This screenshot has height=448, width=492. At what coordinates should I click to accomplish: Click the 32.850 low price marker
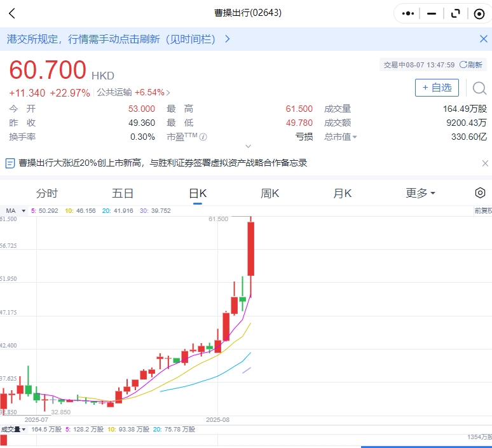tap(61, 412)
